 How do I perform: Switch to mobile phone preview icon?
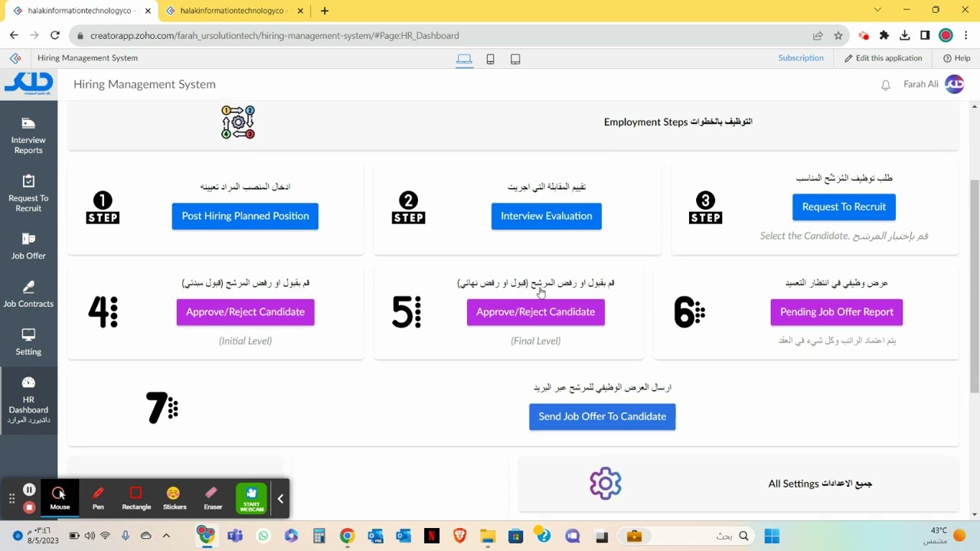[490, 59]
